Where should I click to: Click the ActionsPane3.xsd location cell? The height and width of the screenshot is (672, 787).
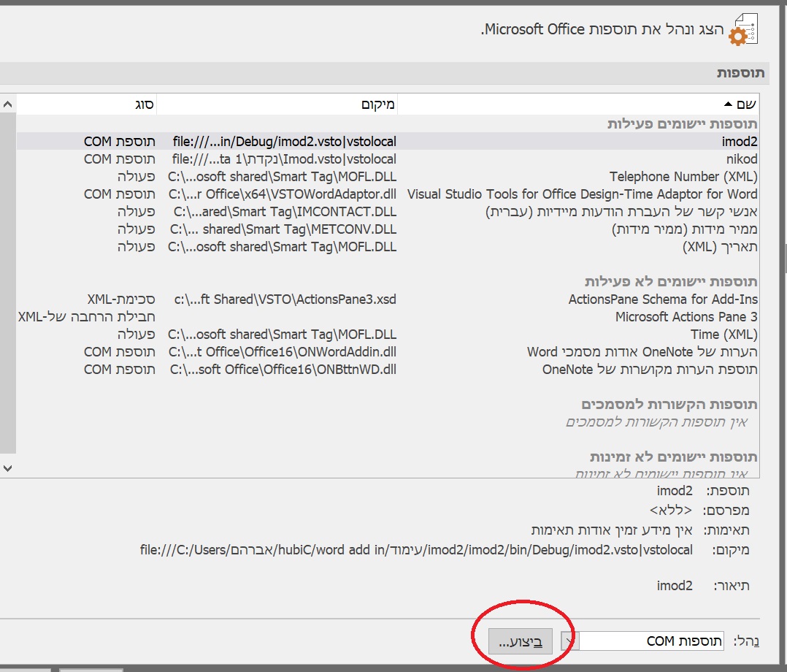285,299
